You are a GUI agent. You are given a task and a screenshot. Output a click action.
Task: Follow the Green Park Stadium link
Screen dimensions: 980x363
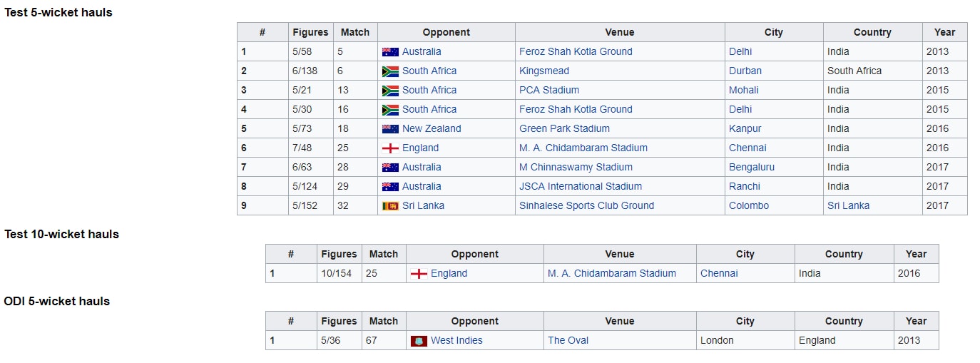(x=564, y=128)
